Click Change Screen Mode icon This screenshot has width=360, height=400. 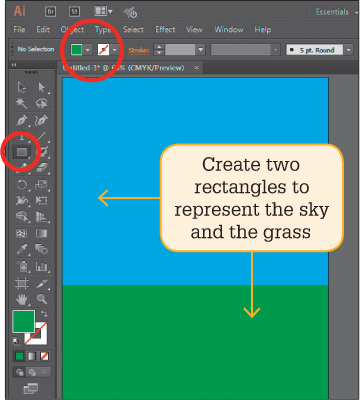coord(31,388)
